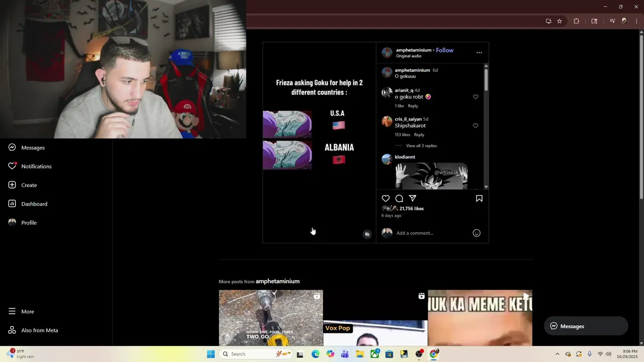
Task: Expand the More menu in sidebar
Action: tap(28, 312)
